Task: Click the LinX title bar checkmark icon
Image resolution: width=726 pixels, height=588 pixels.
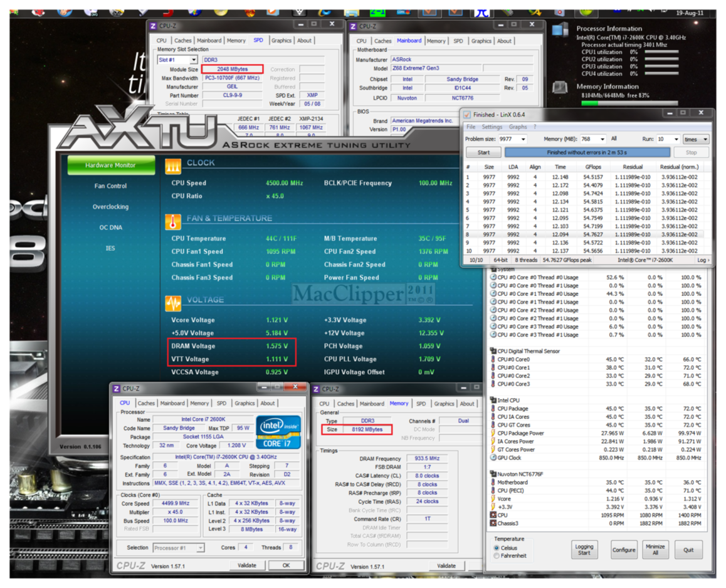Action: (x=466, y=114)
